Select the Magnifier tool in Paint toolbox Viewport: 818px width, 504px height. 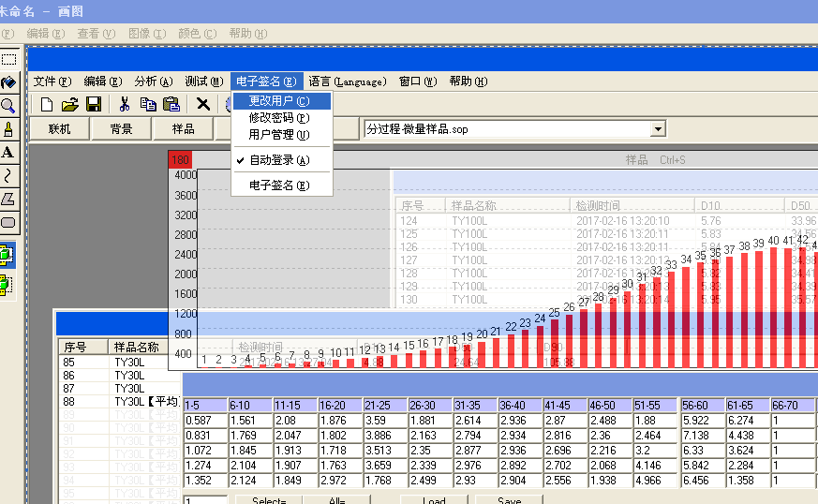tap(8, 106)
